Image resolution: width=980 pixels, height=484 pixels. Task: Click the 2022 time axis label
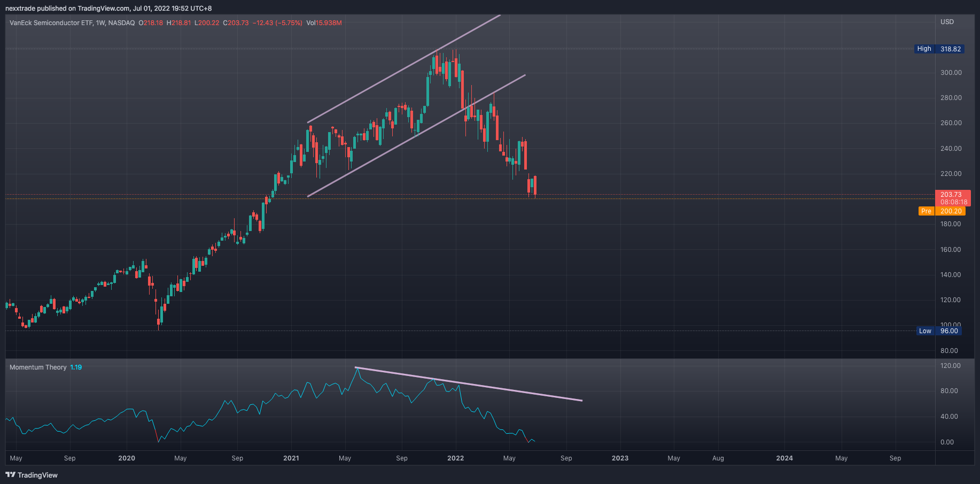(456, 458)
